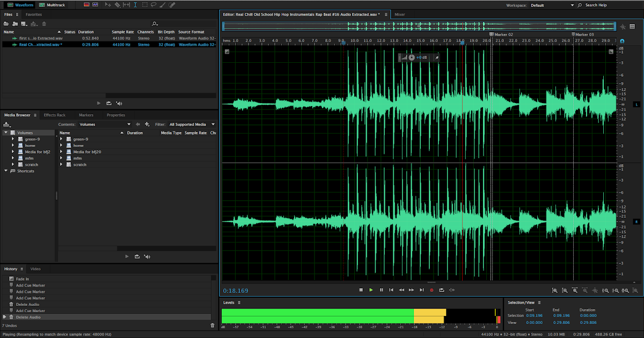This screenshot has height=338, width=644.
Task: Toggle Spectral Frequency Display button
Action: click(x=87, y=5)
